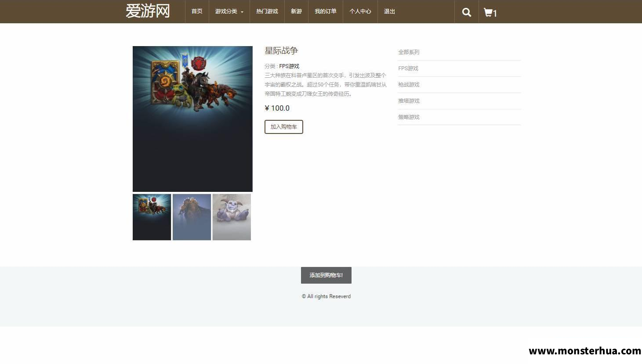Select third thumbnail with white creature

tap(232, 217)
